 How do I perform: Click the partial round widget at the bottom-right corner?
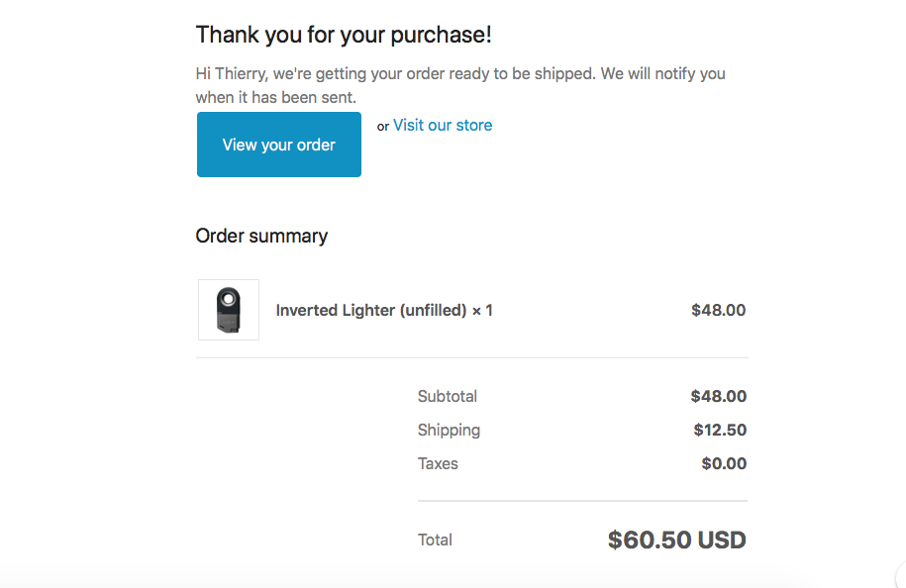(x=900, y=574)
